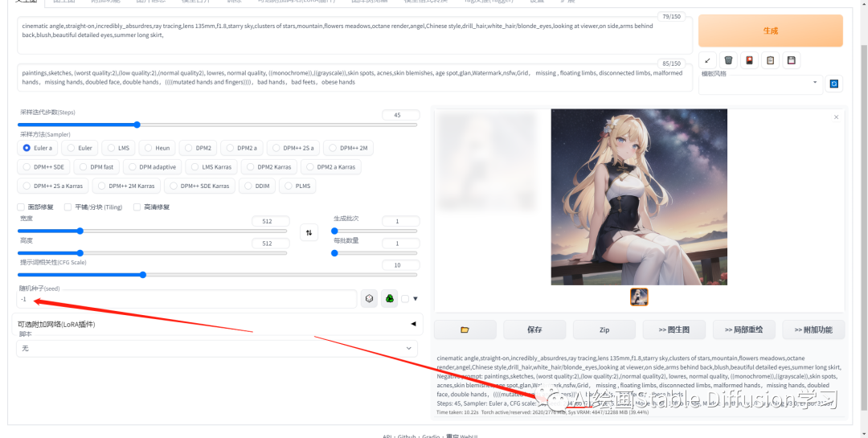
Task: Click the Zip button
Action: [604, 330]
